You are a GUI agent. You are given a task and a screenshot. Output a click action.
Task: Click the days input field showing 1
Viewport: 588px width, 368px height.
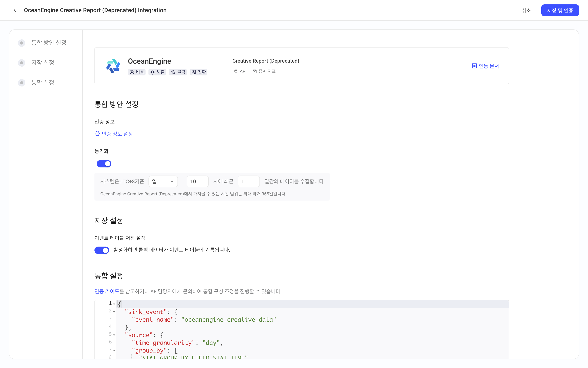click(x=249, y=181)
